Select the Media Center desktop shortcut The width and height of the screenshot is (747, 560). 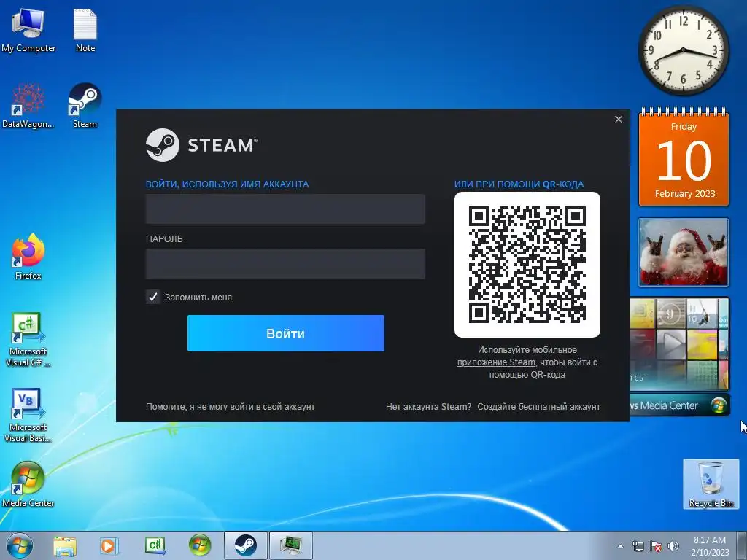click(28, 484)
